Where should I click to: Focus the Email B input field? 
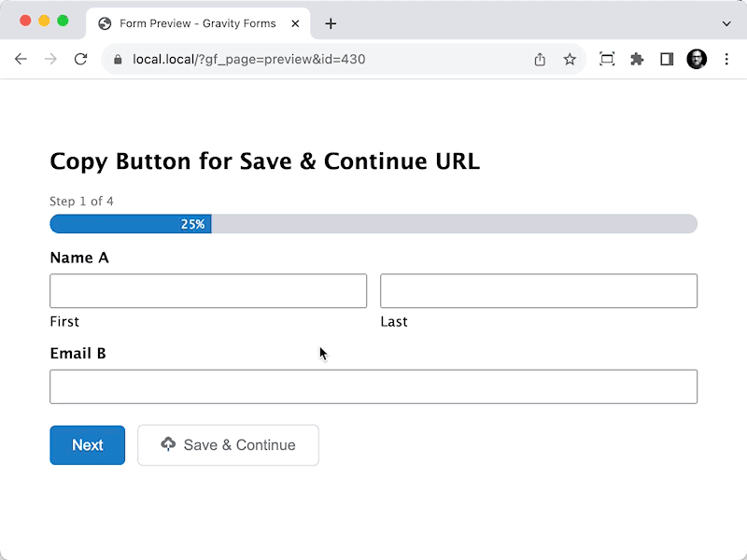coord(373,386)
